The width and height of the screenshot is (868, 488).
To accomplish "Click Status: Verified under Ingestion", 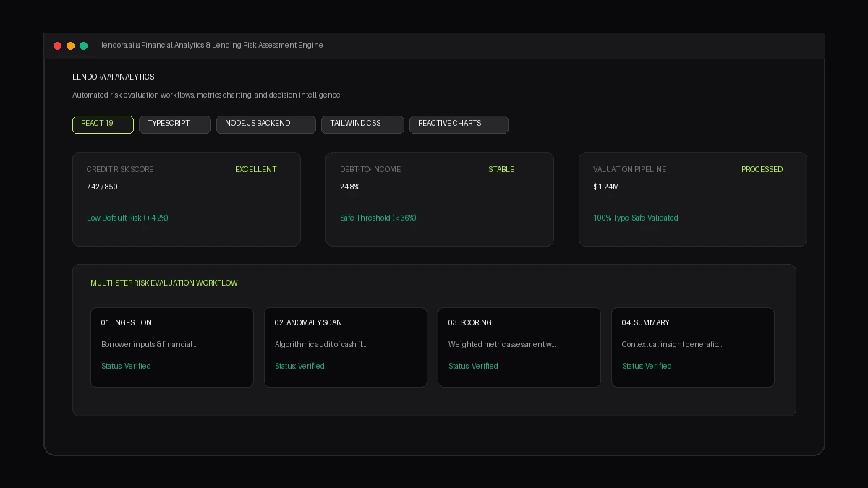I will (126, 366).
